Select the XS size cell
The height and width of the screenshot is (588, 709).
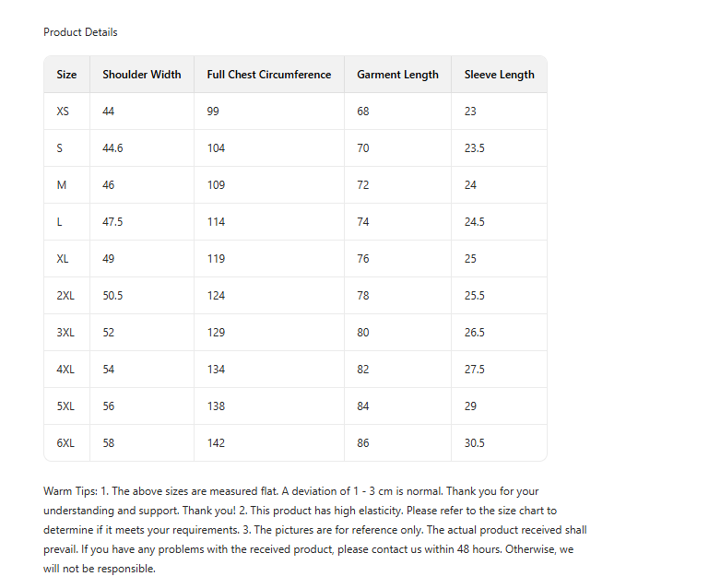[x=63, y=112]
